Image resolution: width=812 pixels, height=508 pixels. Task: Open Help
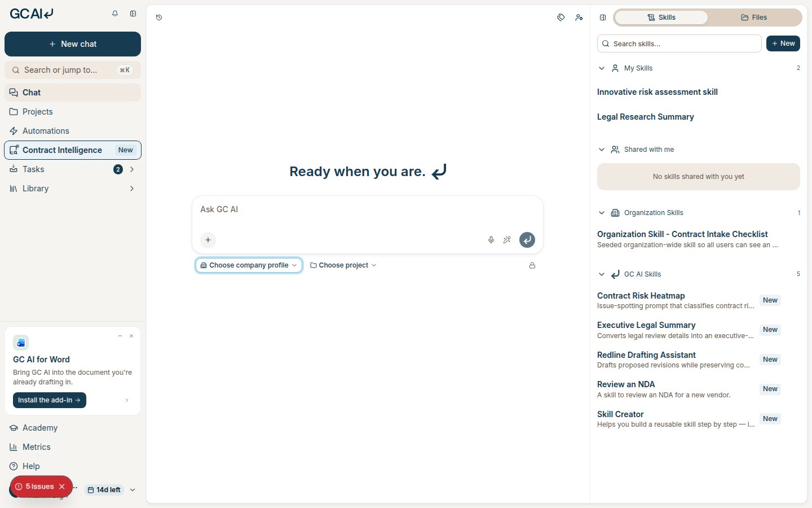(73, 466)
